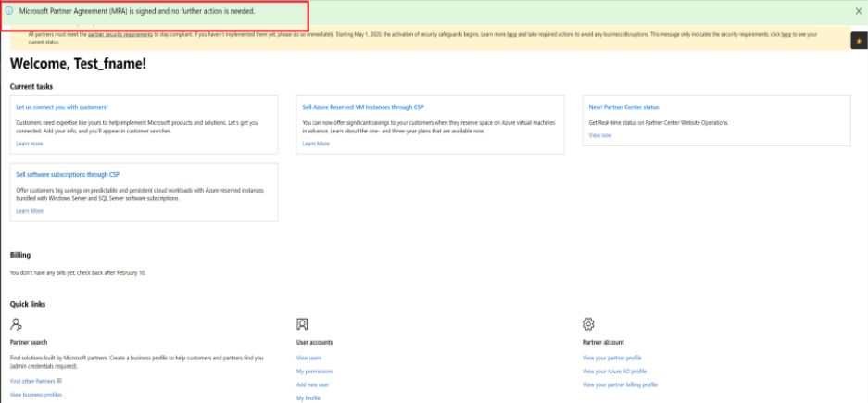Click the 'Welcome, Test_fname!' heading
The image size is (868, 403).
(78, 64)
